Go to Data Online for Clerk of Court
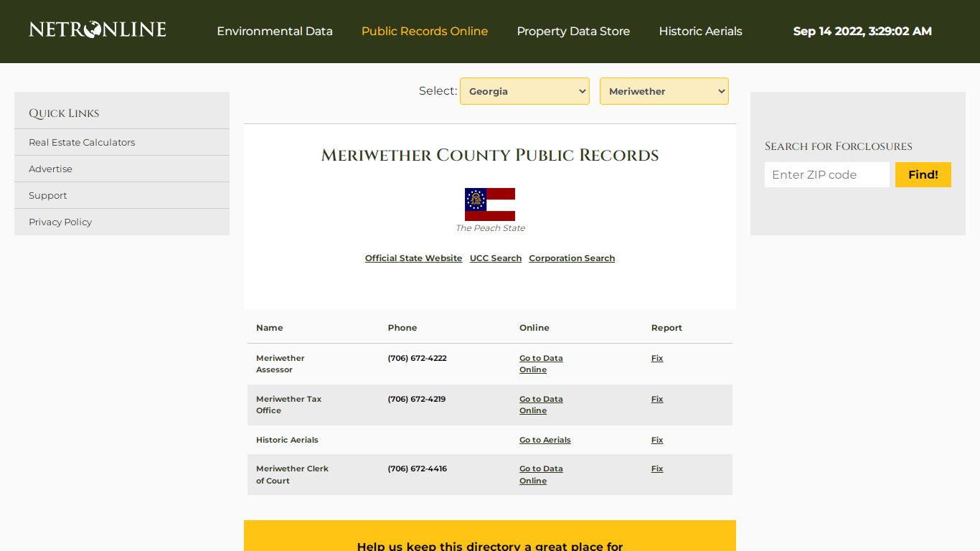Image resolution: width=980 pixels, height=551 pixels. click(x=541, y=474)
